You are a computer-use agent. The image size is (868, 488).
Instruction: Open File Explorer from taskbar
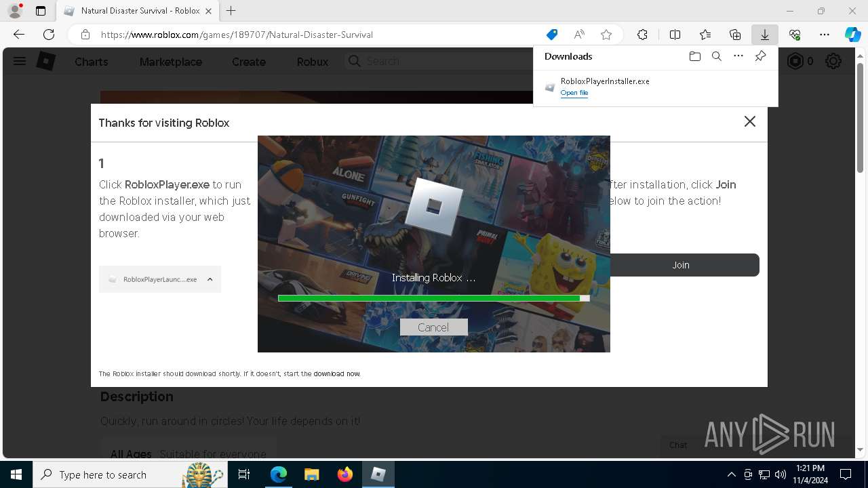click(x=312, y=474)
